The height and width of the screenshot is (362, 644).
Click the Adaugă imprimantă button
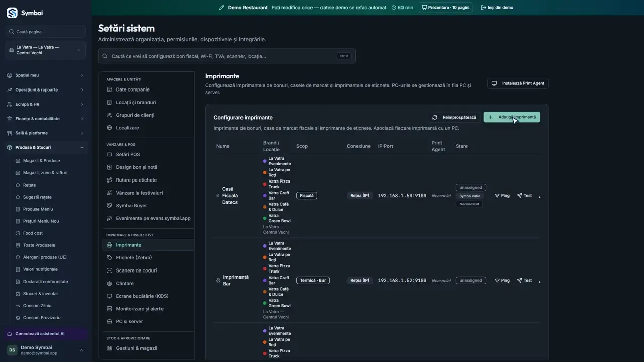tap(512, 117)
